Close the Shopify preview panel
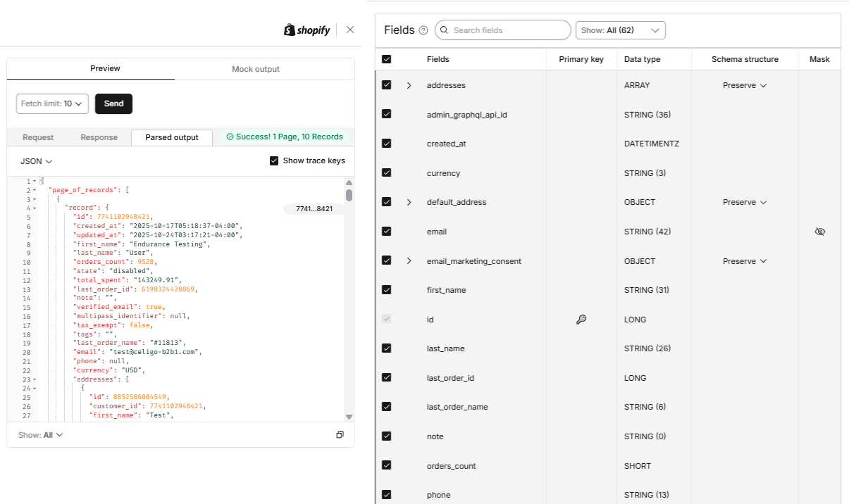This screenshot has height=504, width=849. pyautogui.click(x=350, y=30)
